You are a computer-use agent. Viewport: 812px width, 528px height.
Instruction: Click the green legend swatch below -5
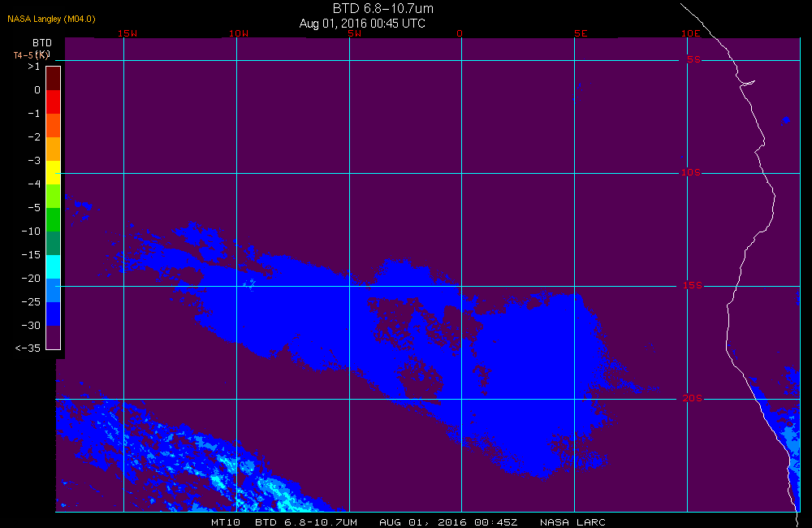tap(54, 219)
